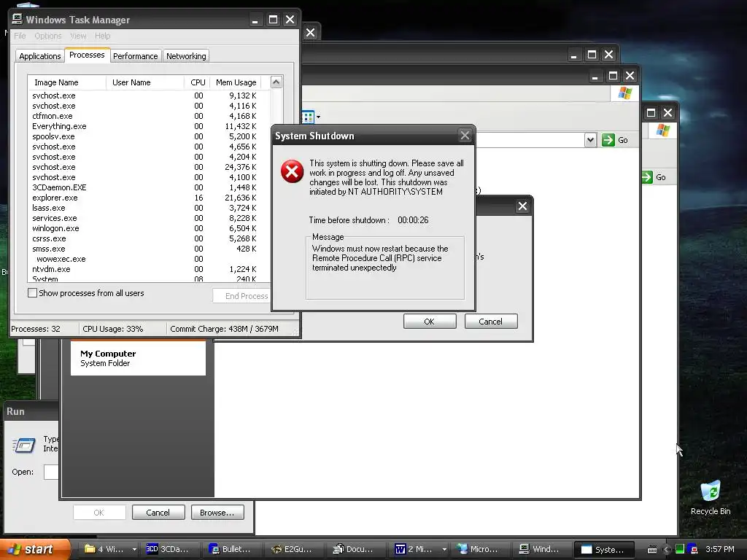Switch to the Networking tab
The height and width of the screenshot is (560, 747).
186,56
